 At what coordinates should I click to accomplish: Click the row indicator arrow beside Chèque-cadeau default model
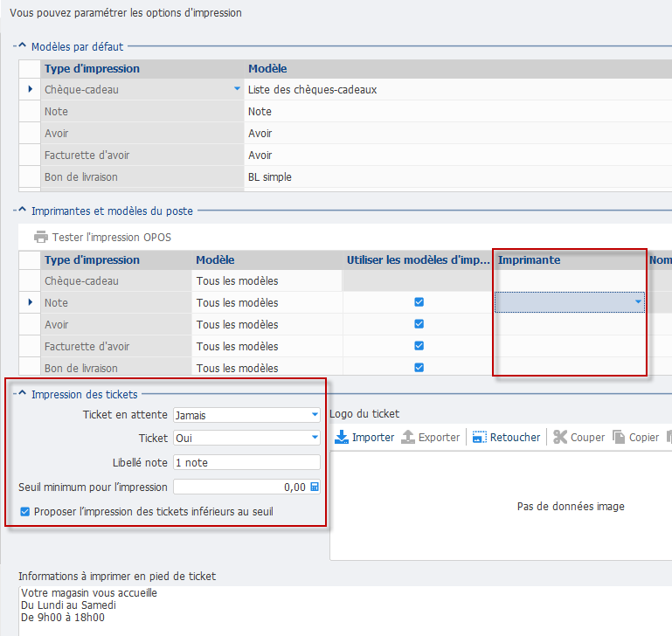(30, 89)
